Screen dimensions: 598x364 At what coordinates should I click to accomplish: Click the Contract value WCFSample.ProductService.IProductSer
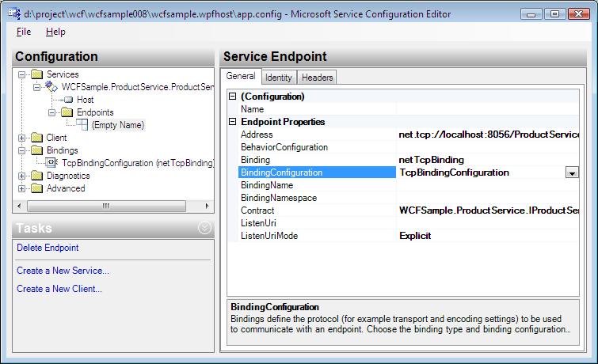coord(489,210)
